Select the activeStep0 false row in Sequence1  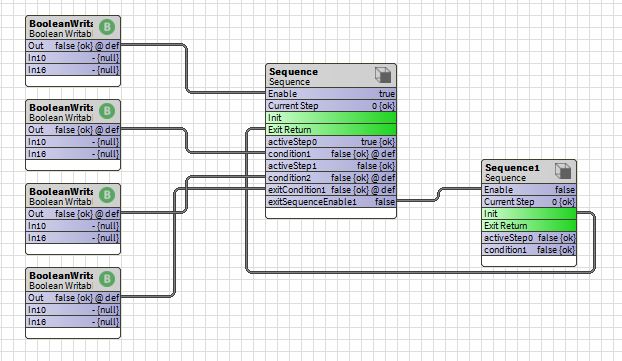[529, 238]
